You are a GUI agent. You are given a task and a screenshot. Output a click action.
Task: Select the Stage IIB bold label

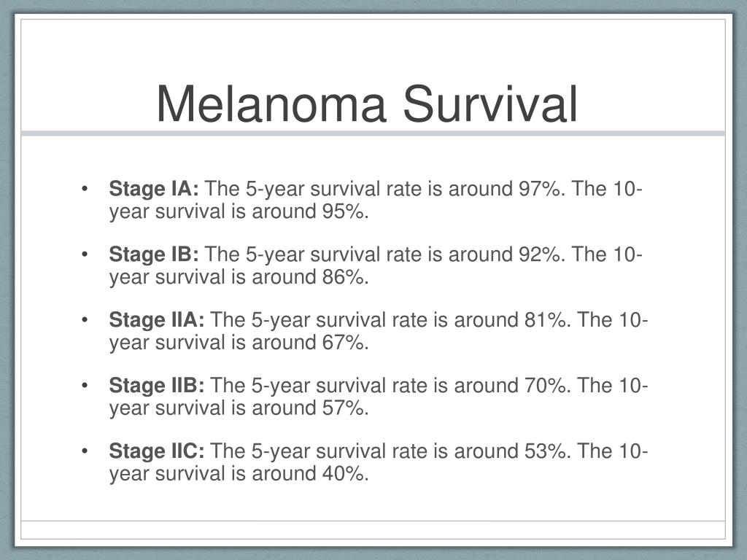click(x=157, y=385)
